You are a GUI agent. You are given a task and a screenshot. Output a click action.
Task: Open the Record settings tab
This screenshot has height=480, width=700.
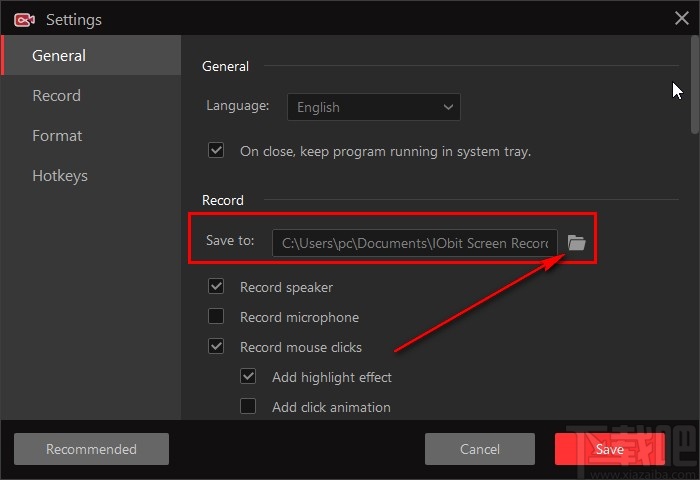point(56,96)
